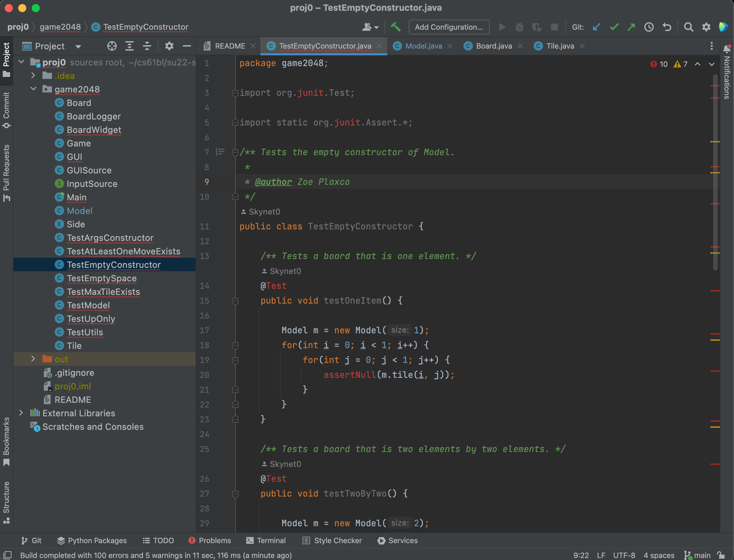734x560 pixels.
Task: Select Opened File crosshair icon
Action: point(112,46)
